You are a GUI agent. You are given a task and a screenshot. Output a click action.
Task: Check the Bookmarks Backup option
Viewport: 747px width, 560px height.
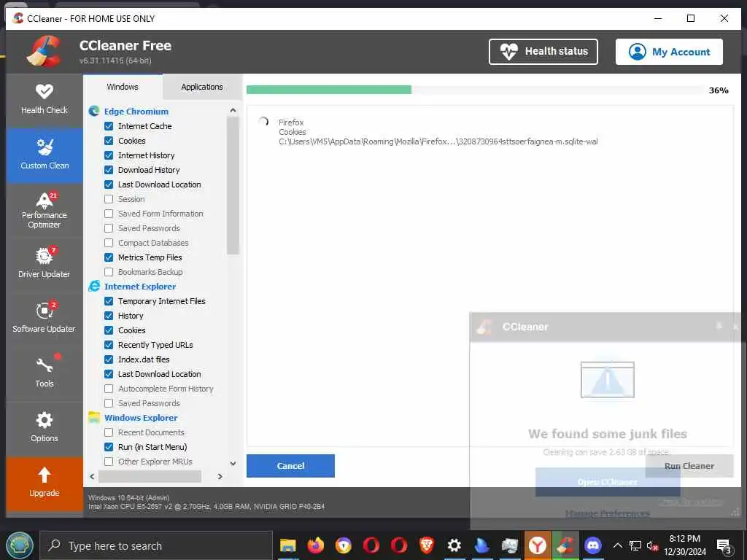pos(109,272)
